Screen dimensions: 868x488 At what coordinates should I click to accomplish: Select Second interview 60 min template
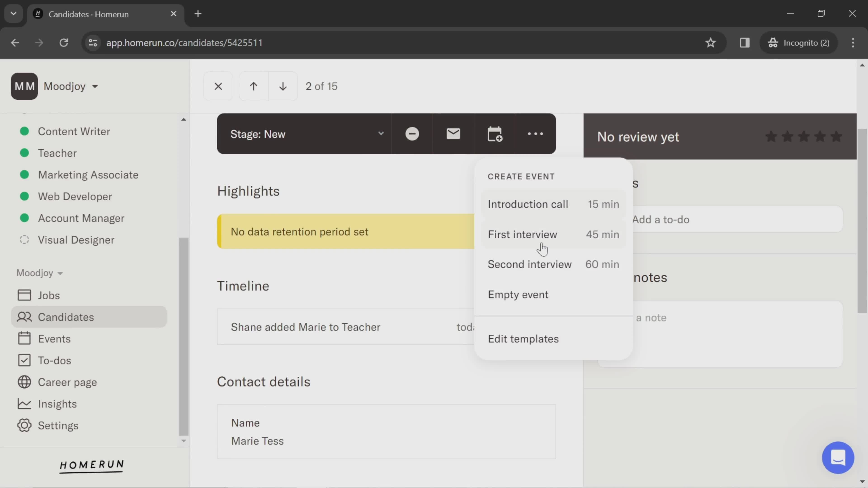tap(553, 264)
